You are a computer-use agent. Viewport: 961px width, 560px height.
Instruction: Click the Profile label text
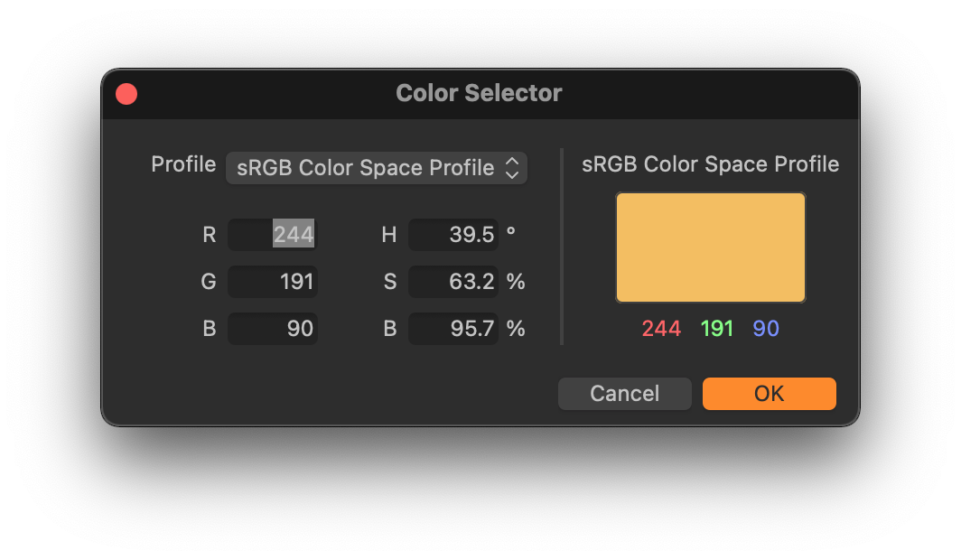(183, 164)
